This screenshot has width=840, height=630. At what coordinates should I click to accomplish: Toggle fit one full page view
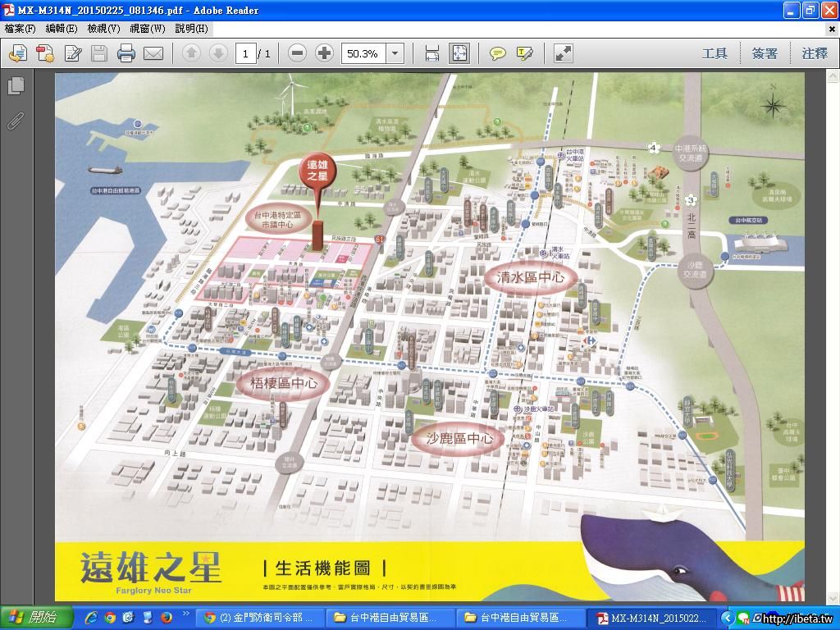click(x=459, y=53)
